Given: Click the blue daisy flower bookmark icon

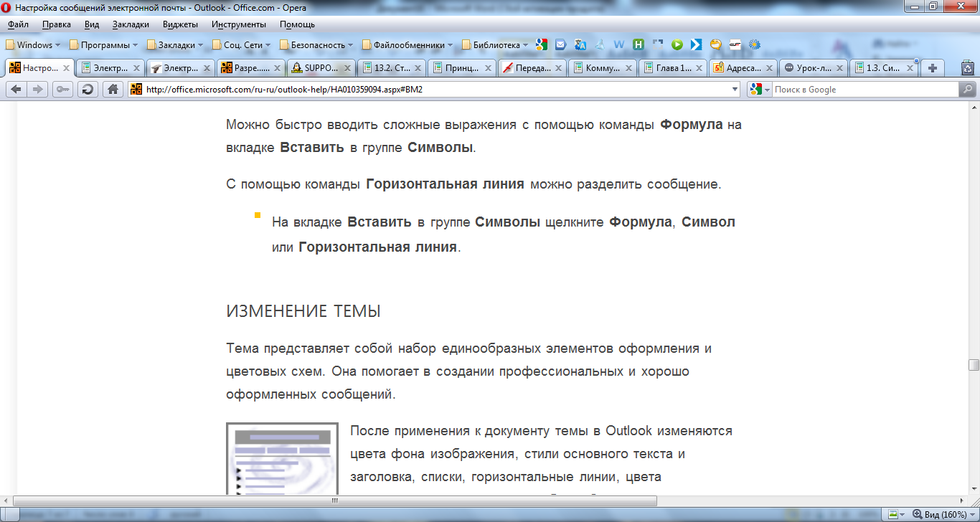Looking at the screenshot, I should click(x=754, y=44).
